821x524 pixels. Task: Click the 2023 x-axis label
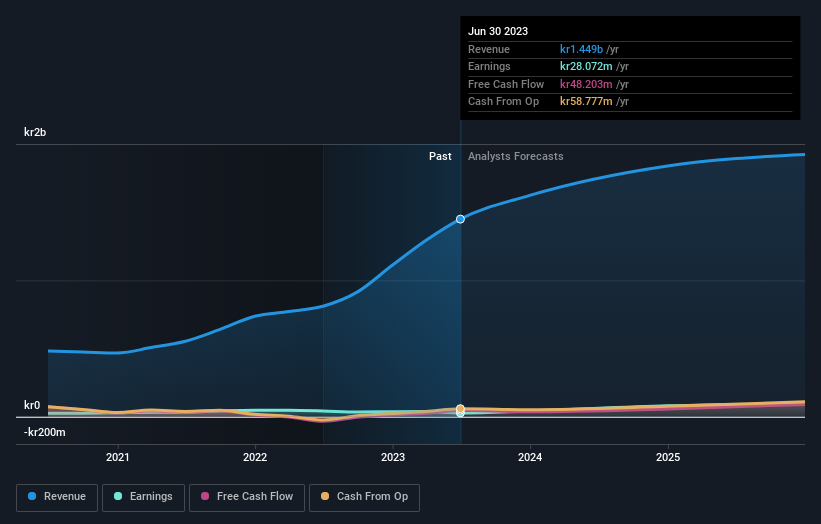(393, 458)
